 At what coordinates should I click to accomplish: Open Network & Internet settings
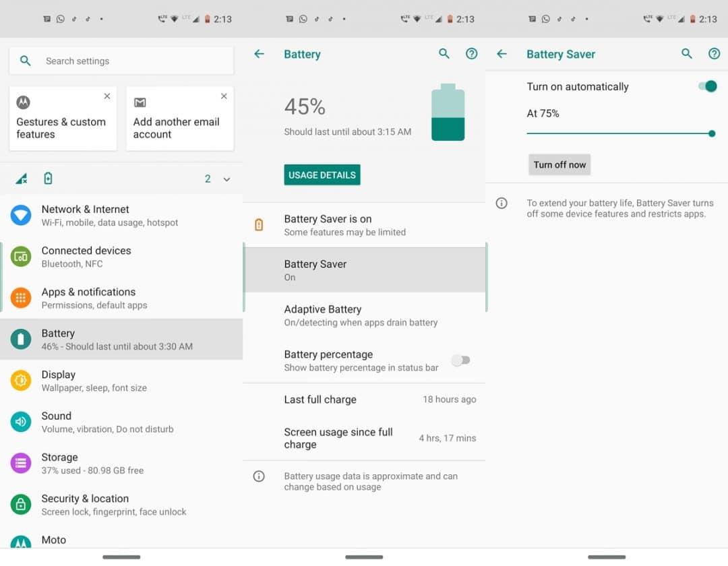121,215
